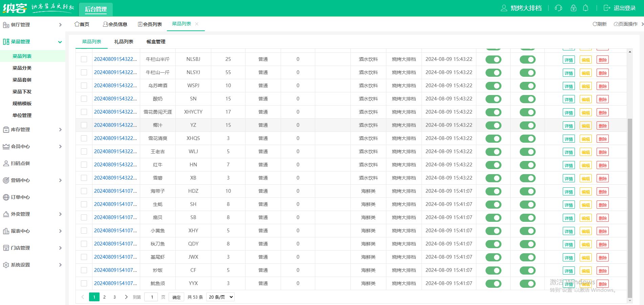Viewport: 644px width, 305px height.
Task: Open 扫码点餐 in the sidebar
Action: pyautogui.click(x=20, y=163)
